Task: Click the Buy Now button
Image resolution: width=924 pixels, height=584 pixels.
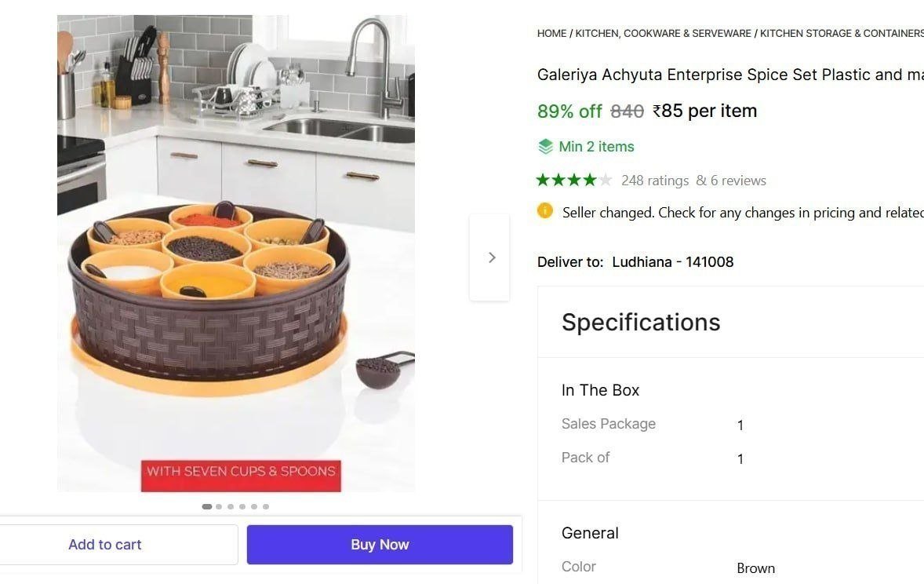Action: point(380,545)
